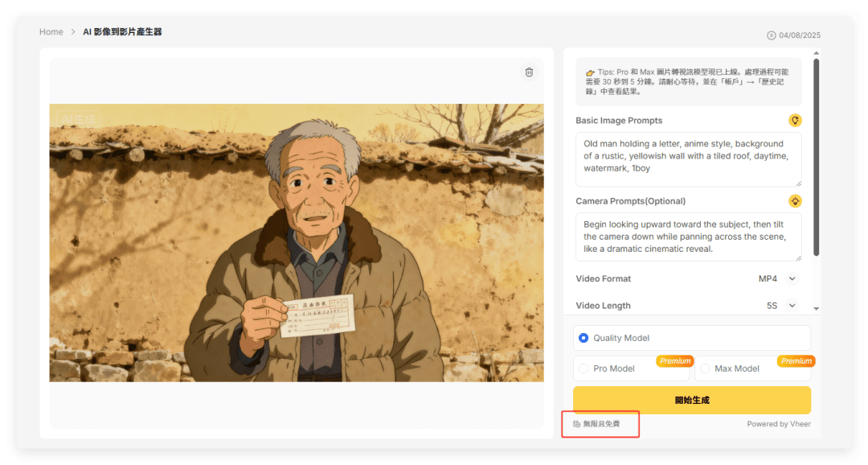
Task: Click the pointing hand Tips icon
Action: click(590, 72)
